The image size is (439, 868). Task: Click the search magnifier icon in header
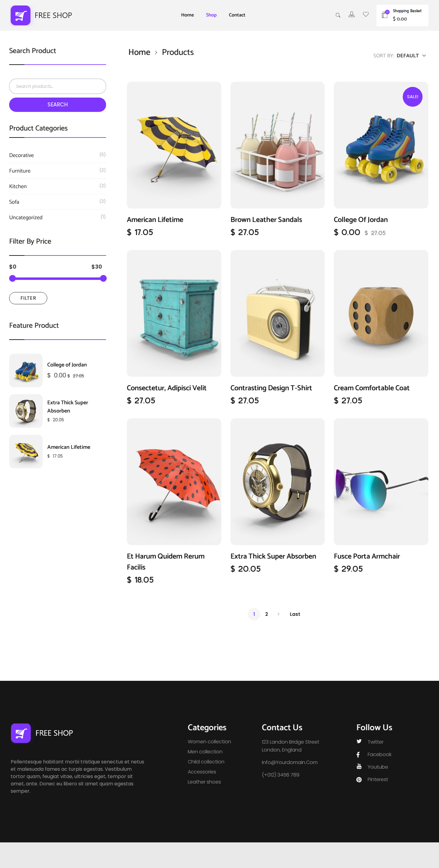click(x=337, y=15)
